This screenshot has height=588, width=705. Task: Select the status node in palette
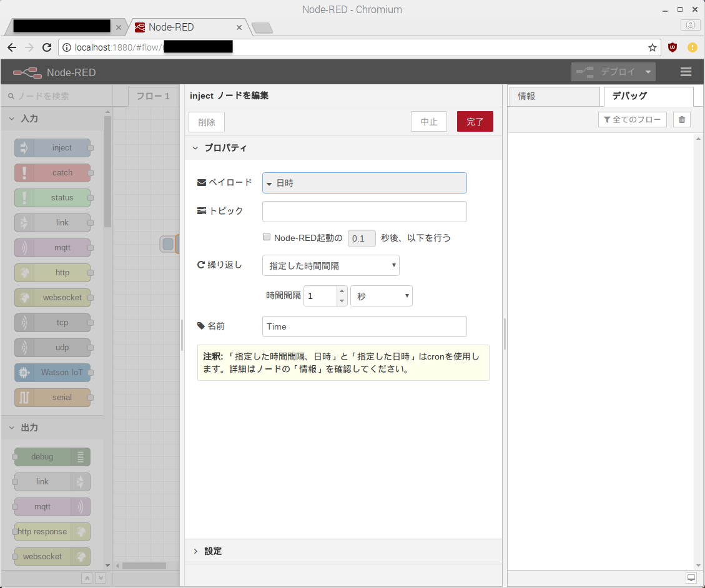pyautogui.click(x=52, y=198)
